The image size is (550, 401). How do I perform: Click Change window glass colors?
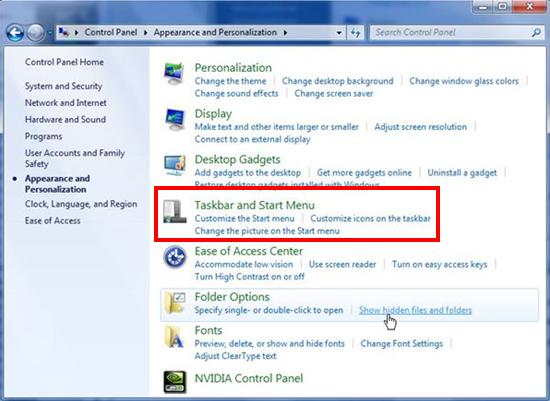click(x=464, y=81)
